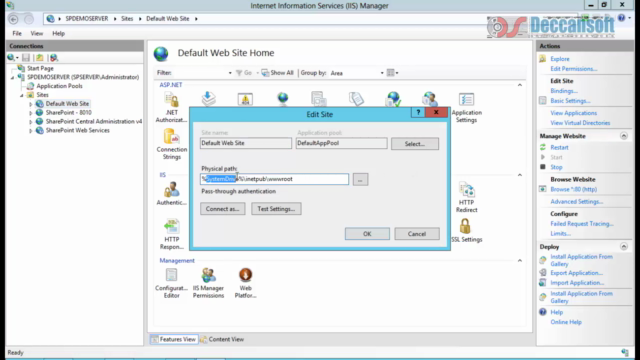Click the up-folder icon in Connections toolbar
The image size is (640, 360).
click(40, 58)
